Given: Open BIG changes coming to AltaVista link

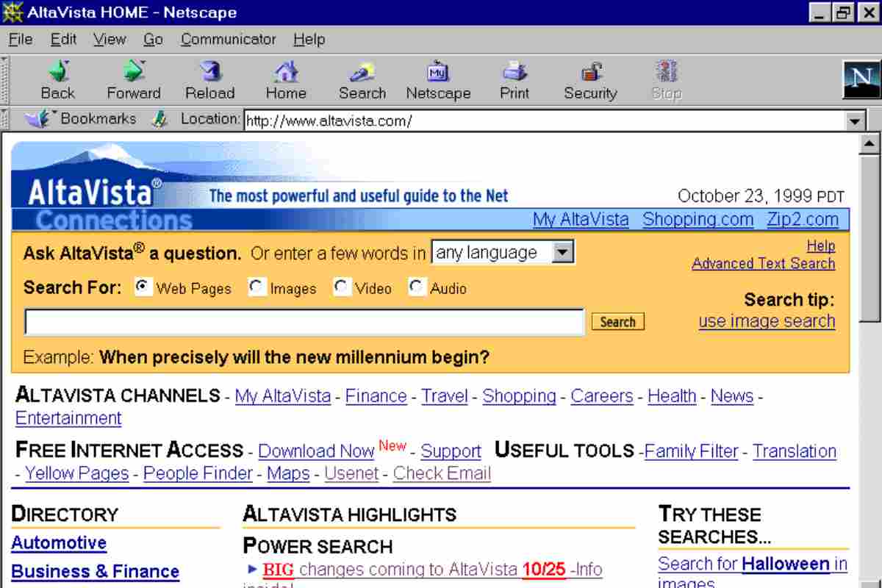Looking at the screenshot, I should (432, 569).
